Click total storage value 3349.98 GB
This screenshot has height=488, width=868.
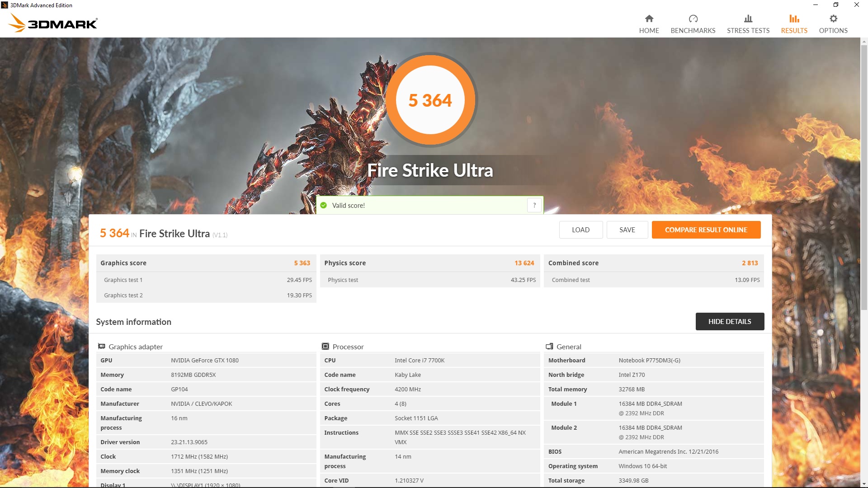tap(633, 480)
